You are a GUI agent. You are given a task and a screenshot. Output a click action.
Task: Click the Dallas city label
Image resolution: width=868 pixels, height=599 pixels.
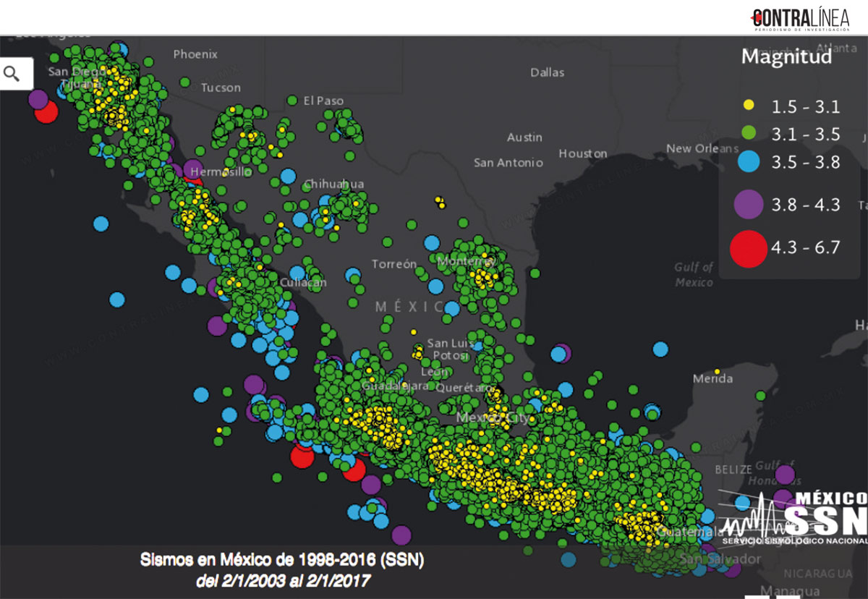point(548,72)
